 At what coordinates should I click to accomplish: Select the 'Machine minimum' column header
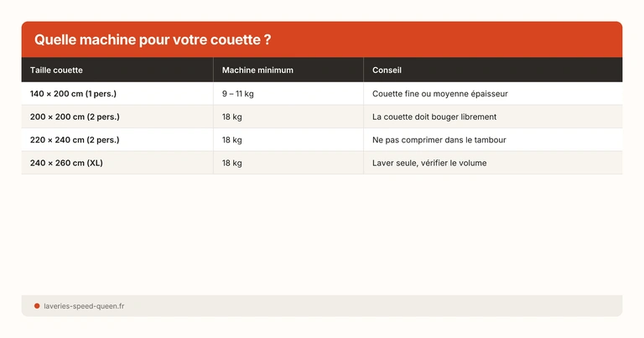tap(257, 70)
